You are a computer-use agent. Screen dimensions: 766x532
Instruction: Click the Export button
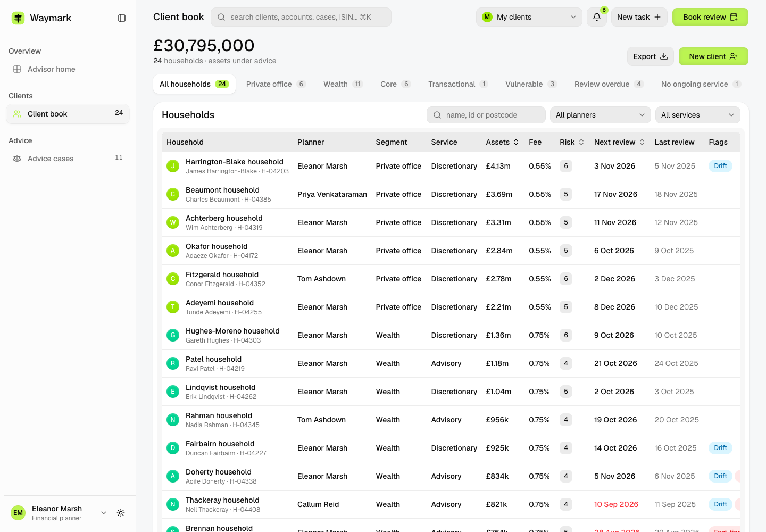point(651,56)
